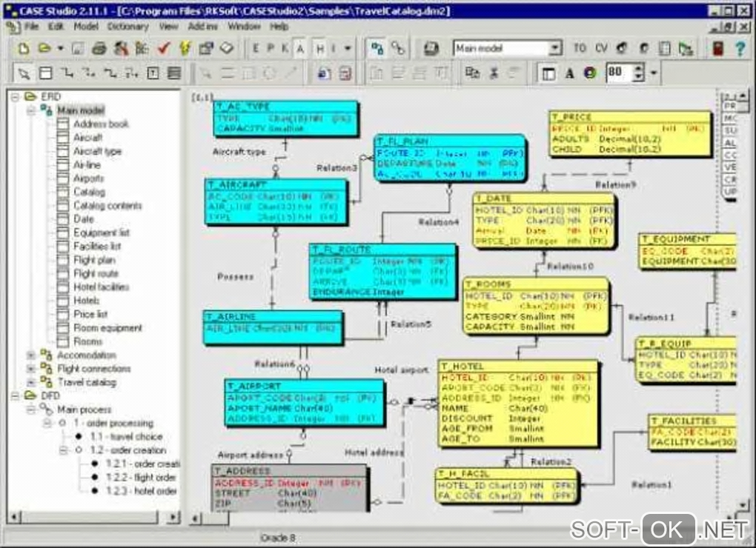Open the round color wheel picker
Viewport: 756px width, 548px height.
pyautogui.click(x=590, y=73)
